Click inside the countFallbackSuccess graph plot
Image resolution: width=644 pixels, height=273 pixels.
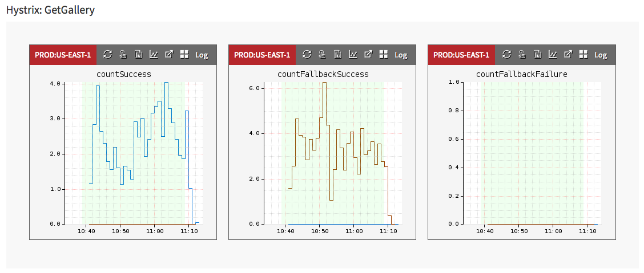333,153
